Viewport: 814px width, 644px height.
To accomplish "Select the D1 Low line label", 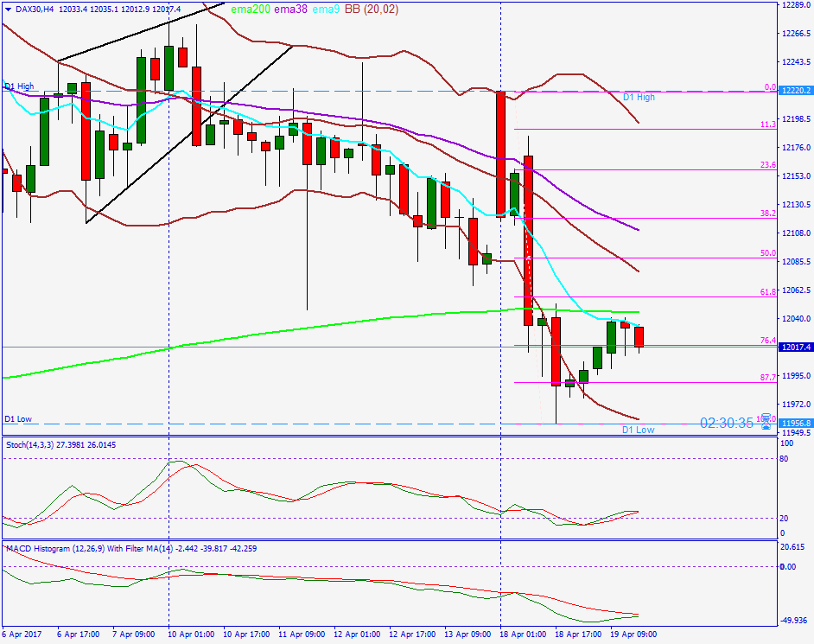I will click(x=17, y=418).
